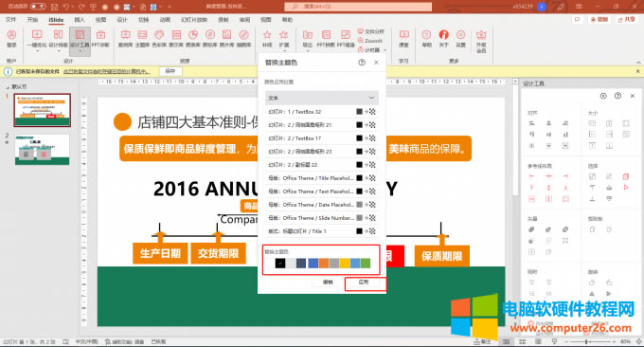The image size is (644, 347).
Task: Launch the ZoomIt tool
Action: [370, 41]
